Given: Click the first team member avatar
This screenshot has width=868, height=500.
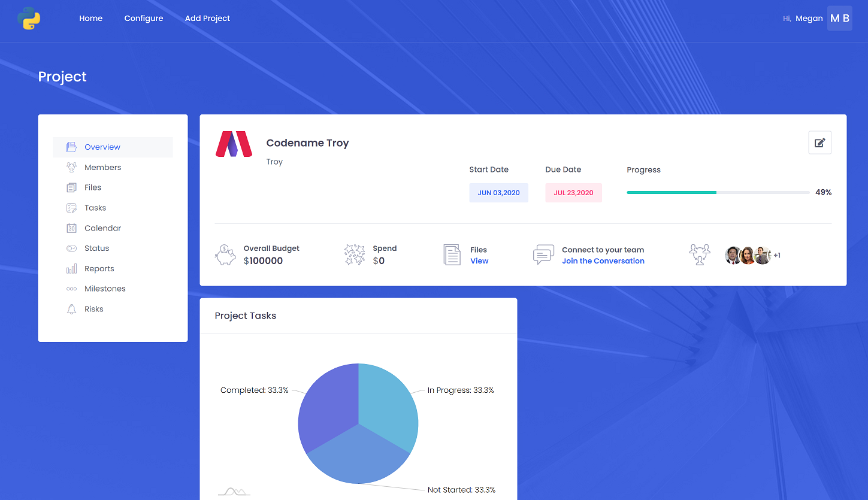Looking at the screenshot, I should (733, 255).
